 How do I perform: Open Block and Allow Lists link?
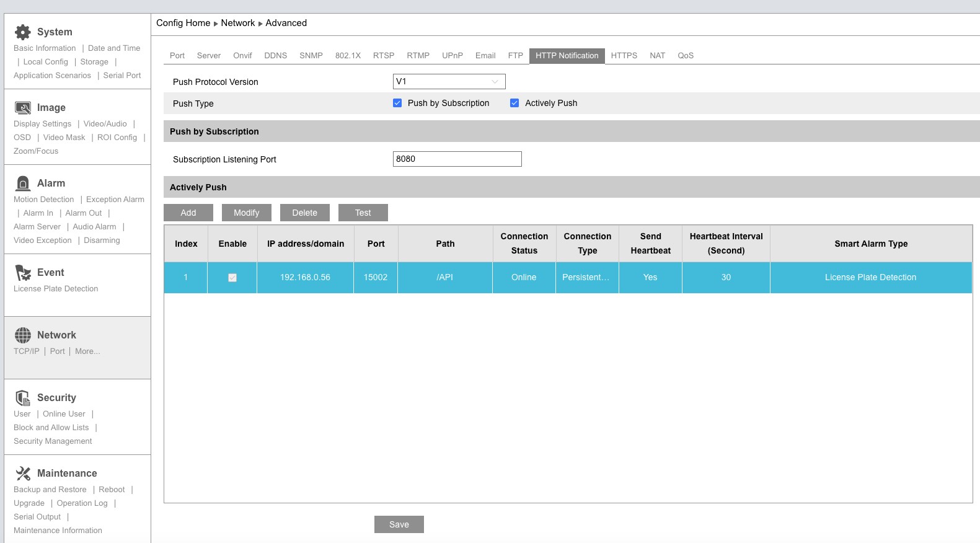point(51,427)
